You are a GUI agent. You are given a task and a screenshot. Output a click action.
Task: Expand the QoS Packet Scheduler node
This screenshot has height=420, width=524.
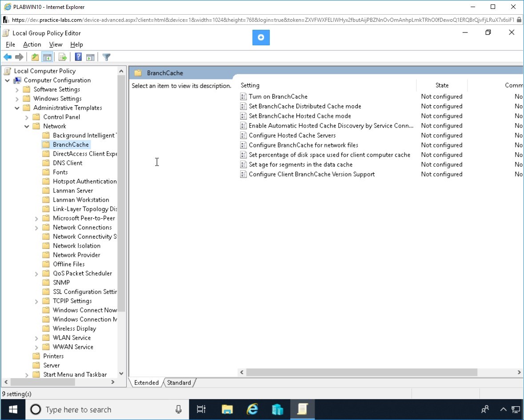[x=36, y=274]
